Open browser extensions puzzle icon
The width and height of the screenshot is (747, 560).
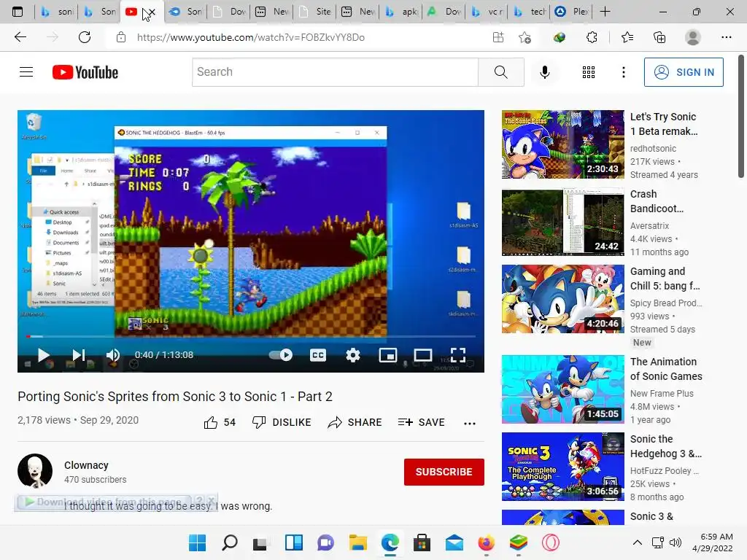[x=592, y=37]
